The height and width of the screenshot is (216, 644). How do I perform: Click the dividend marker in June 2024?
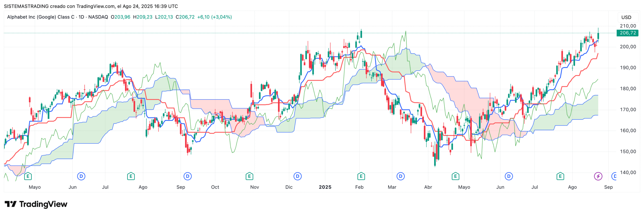(x=81, y=176)
